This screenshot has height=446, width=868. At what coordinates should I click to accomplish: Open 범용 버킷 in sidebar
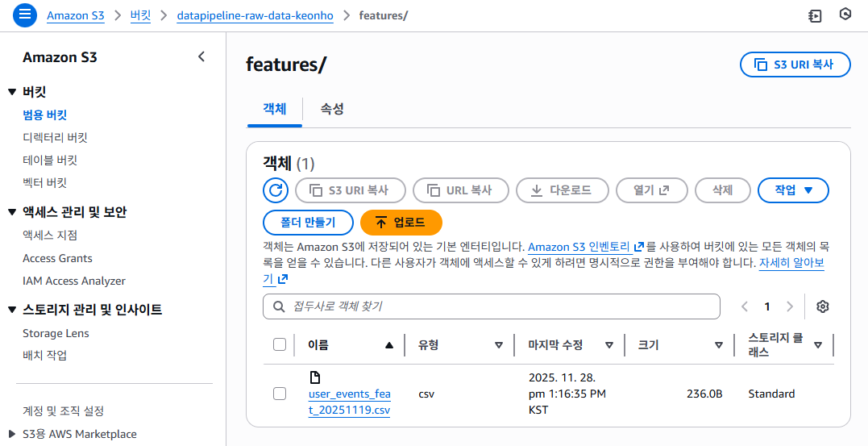point(45,115)
